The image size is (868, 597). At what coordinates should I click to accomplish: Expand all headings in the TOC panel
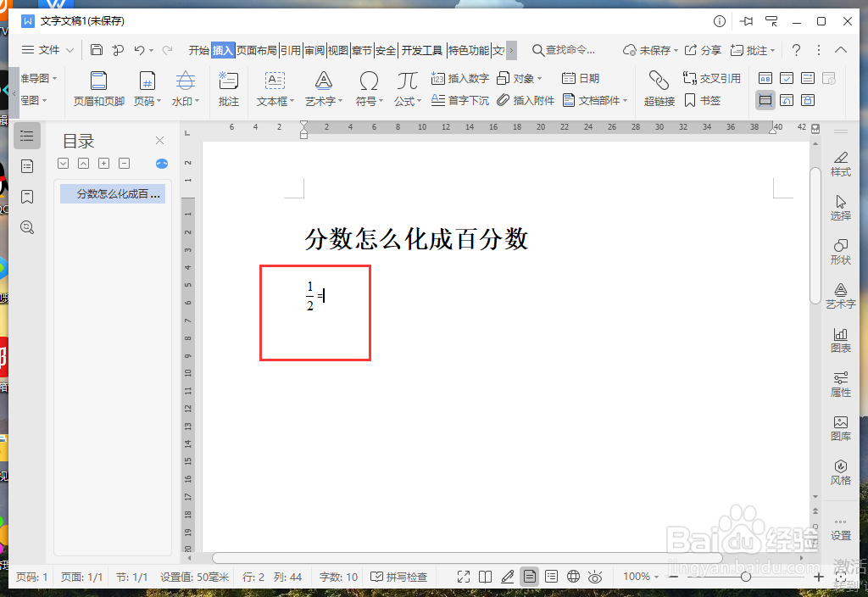[x=103, y=163]
